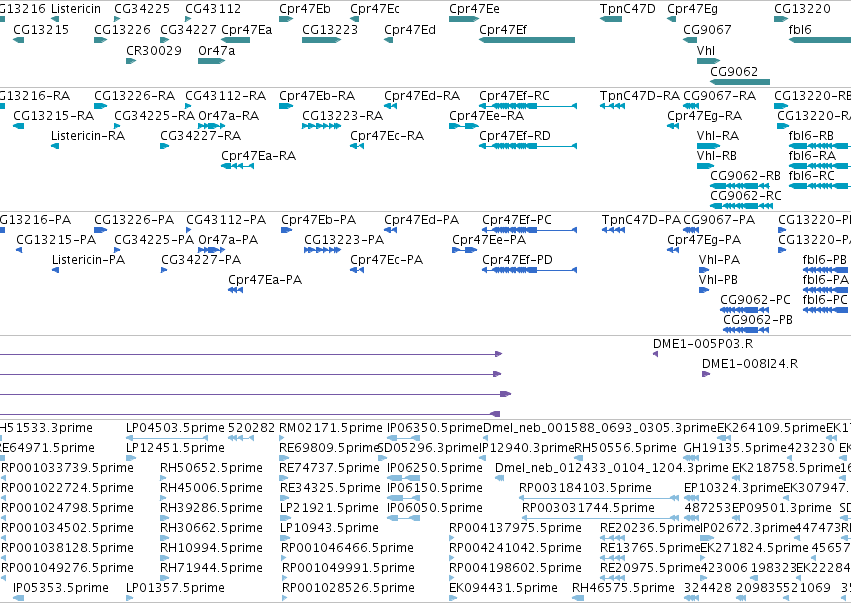Select the CG9062-PB protein feature
This screenshot has width=851, height=603.
pyautogui.click(x=746, y=330)
